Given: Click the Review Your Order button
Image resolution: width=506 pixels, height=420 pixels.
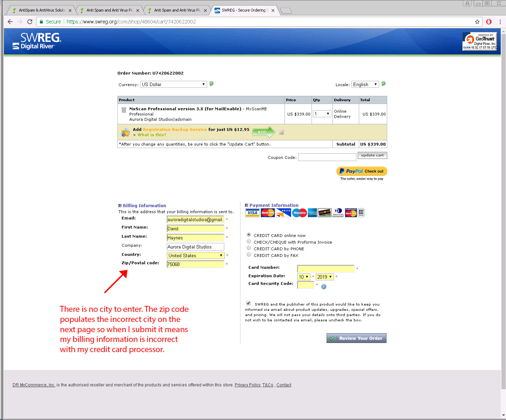Looking at the screenshot, I should (356, 338).
